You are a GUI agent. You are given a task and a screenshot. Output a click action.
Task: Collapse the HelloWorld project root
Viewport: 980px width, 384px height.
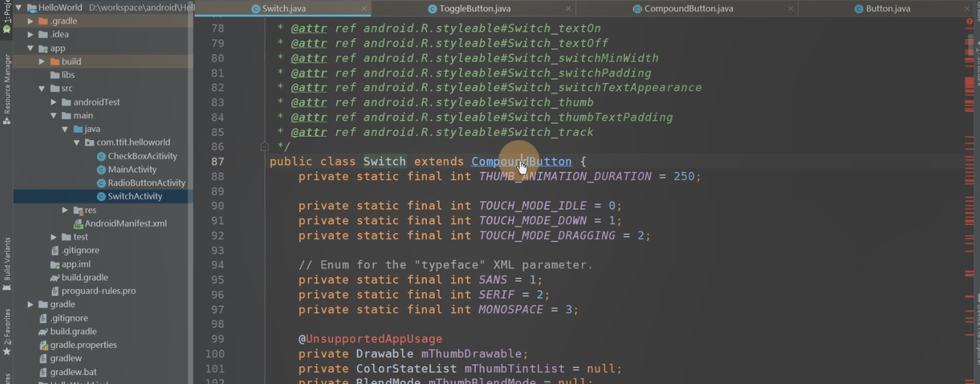[x=18, y=8]
